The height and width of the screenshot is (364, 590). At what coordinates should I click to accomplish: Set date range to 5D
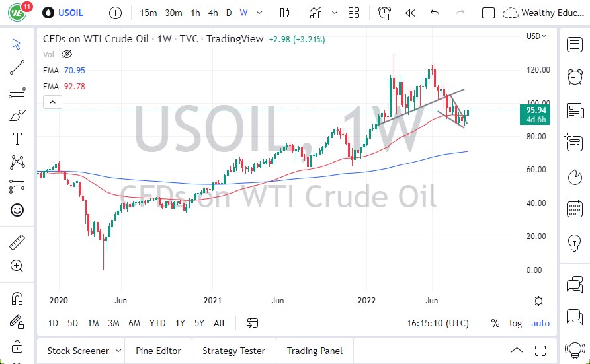point(73,324)
